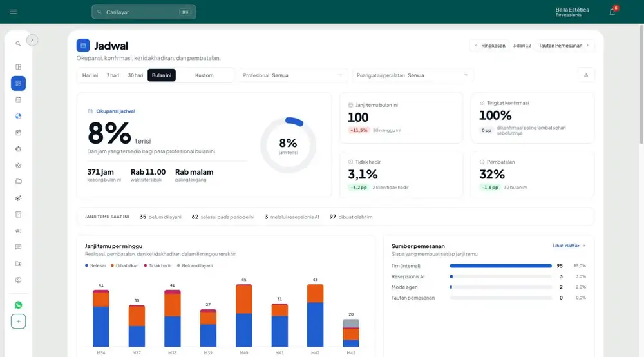Download the report with the download icon
The height and width of the screenshot is (357, 644).
click(586, 75)
